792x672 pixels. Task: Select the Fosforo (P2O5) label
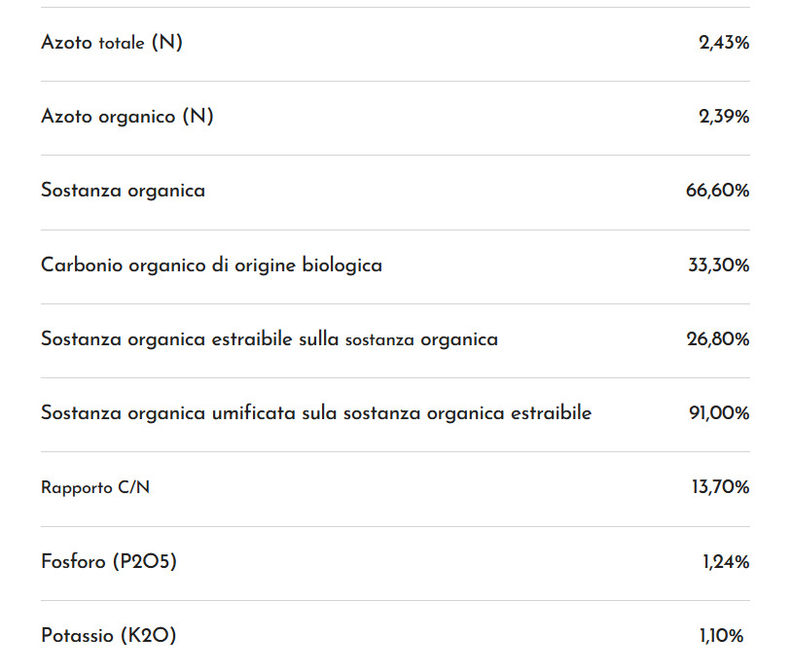click(109, 561)
